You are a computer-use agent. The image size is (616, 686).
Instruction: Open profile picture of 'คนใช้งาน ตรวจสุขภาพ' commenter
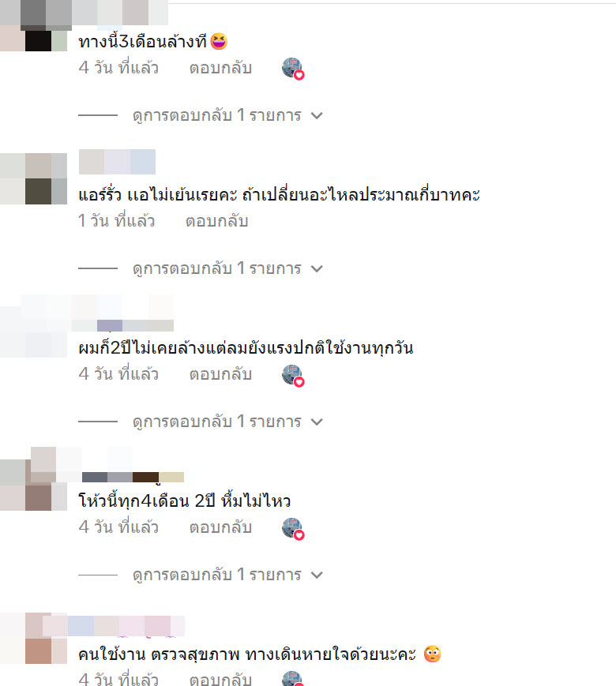(x=34, y=638)
